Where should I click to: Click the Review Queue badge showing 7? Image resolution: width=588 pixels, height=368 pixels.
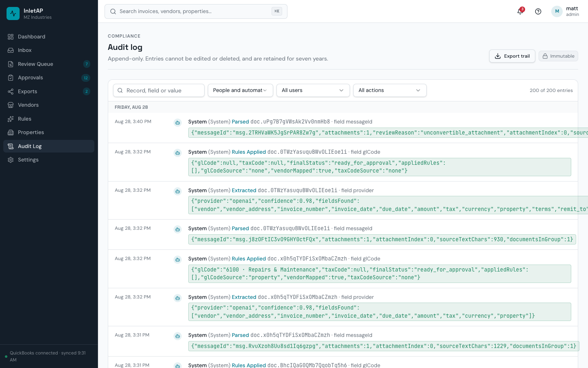87,64
